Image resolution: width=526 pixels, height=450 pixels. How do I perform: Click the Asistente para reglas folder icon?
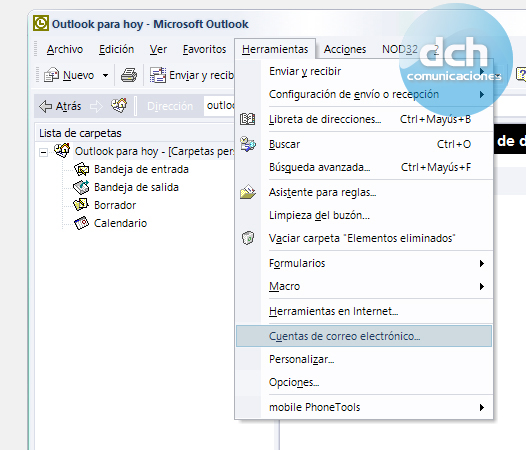coord(248,192)
